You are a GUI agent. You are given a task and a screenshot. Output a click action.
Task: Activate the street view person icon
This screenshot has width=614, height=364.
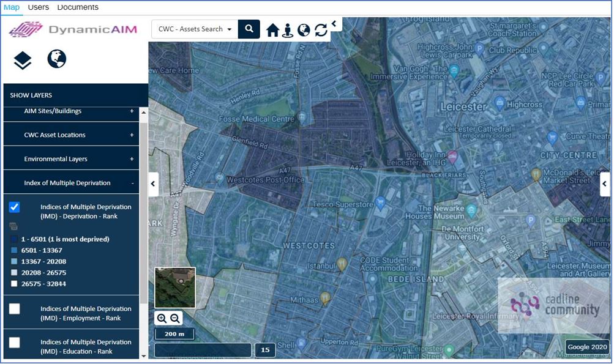click(x=288, y=30)
